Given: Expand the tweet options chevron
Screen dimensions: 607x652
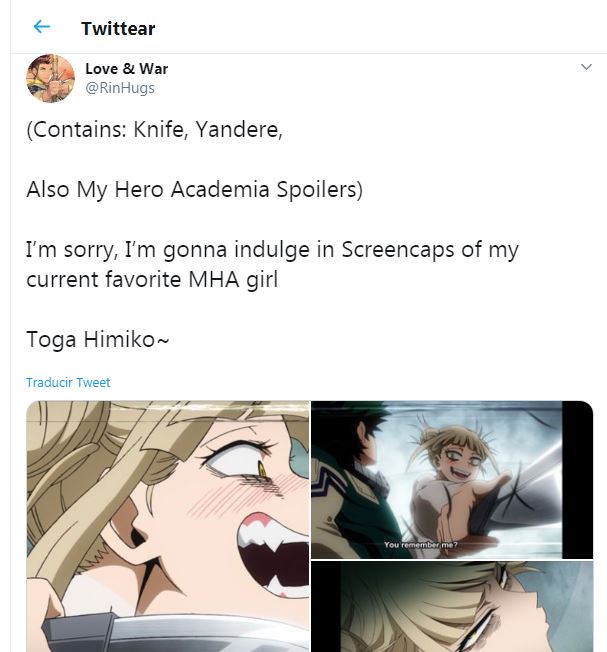Looking at the screenshot, I should (586, 68).
